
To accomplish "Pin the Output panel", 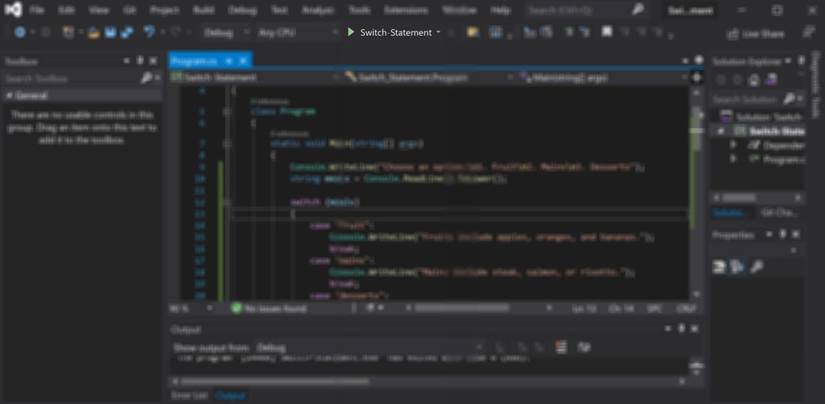I will [681, 329].
